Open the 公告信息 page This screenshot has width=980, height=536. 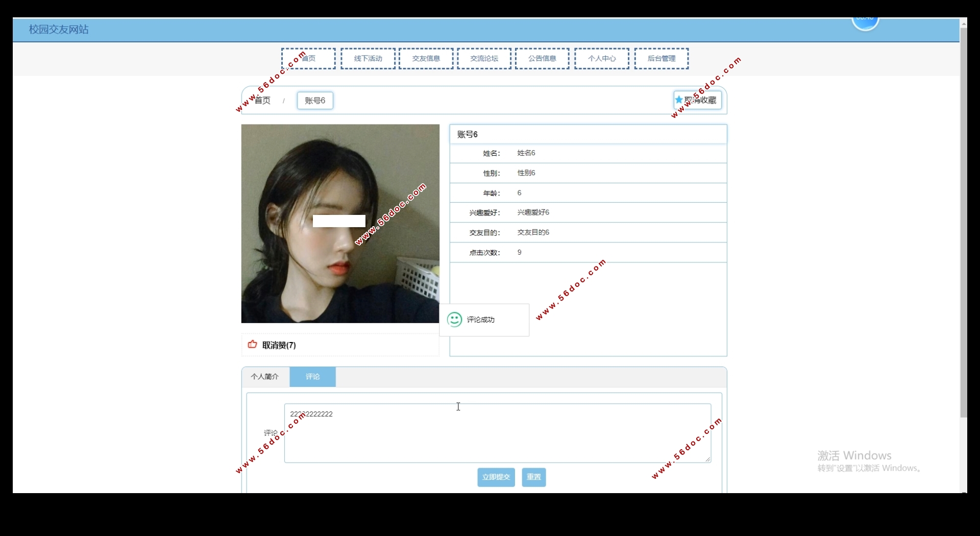coord(542,59)
